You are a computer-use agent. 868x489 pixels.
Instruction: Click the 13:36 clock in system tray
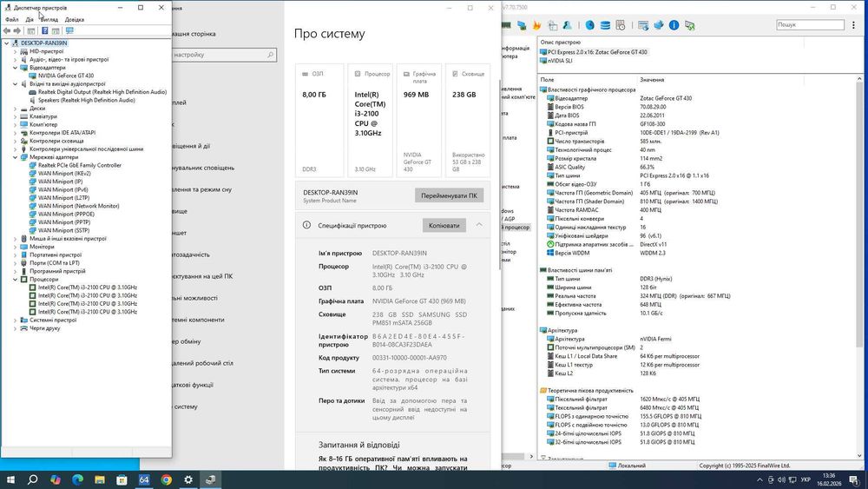point(829,476)
